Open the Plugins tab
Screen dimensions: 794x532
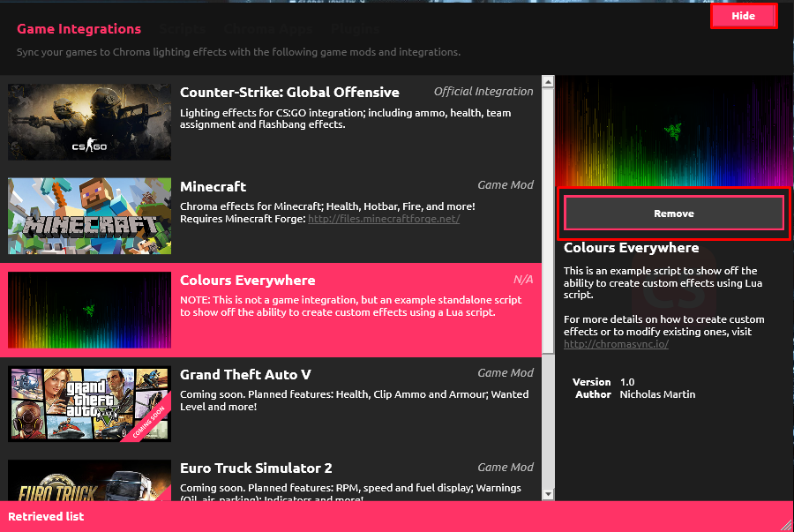click(x=356, y=29)
